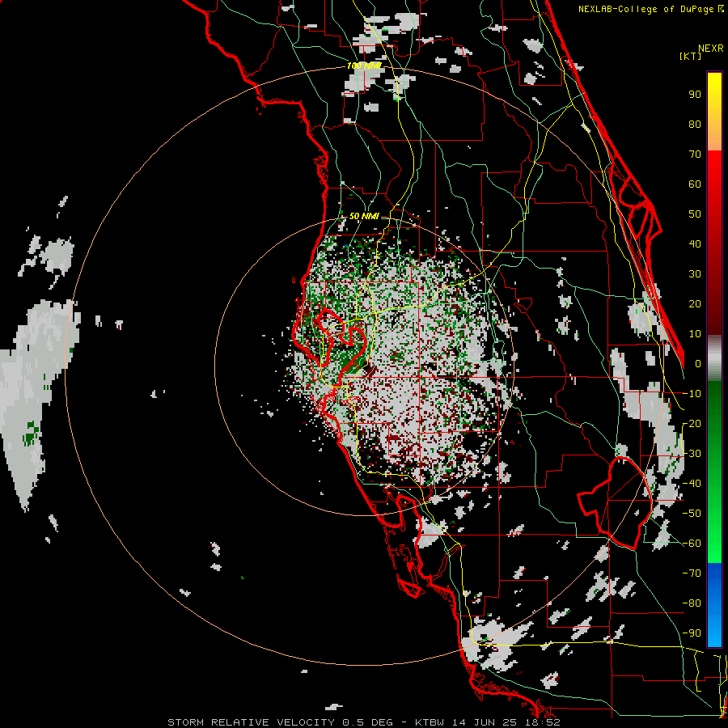Click the KTBW radar site identifier in caption
728x728 pixels.
[430, 722]
